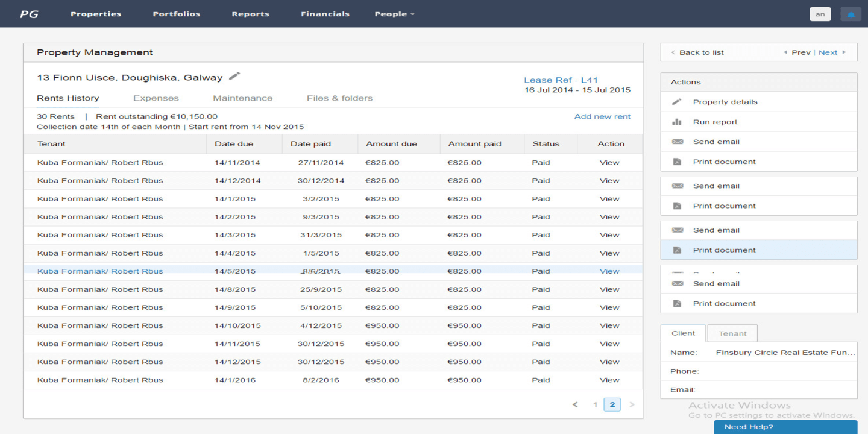Open the Portfolios menu item
The image size is (868, 434).
coord(176,14)
